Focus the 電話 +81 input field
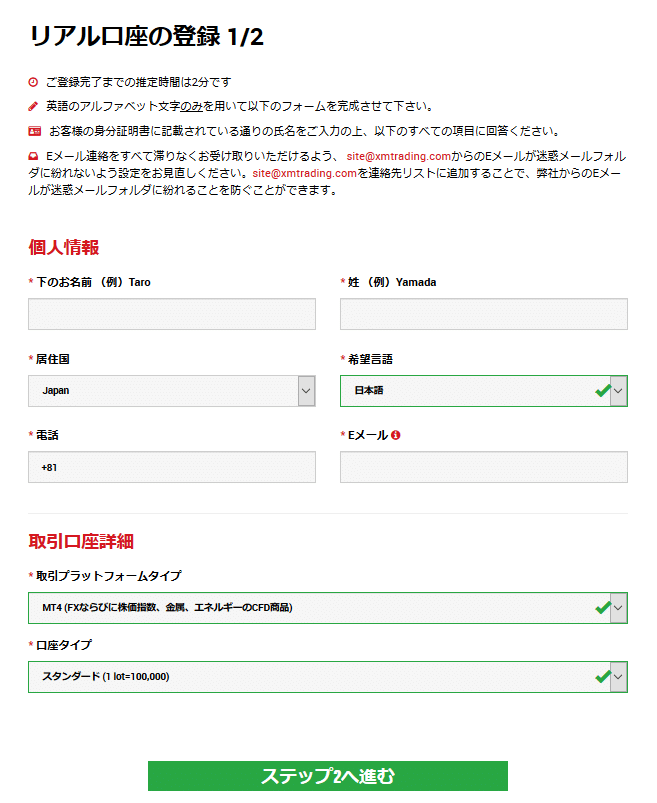Image resolution: width=657 pixels, height=803 pixels. tap(172, 467)
